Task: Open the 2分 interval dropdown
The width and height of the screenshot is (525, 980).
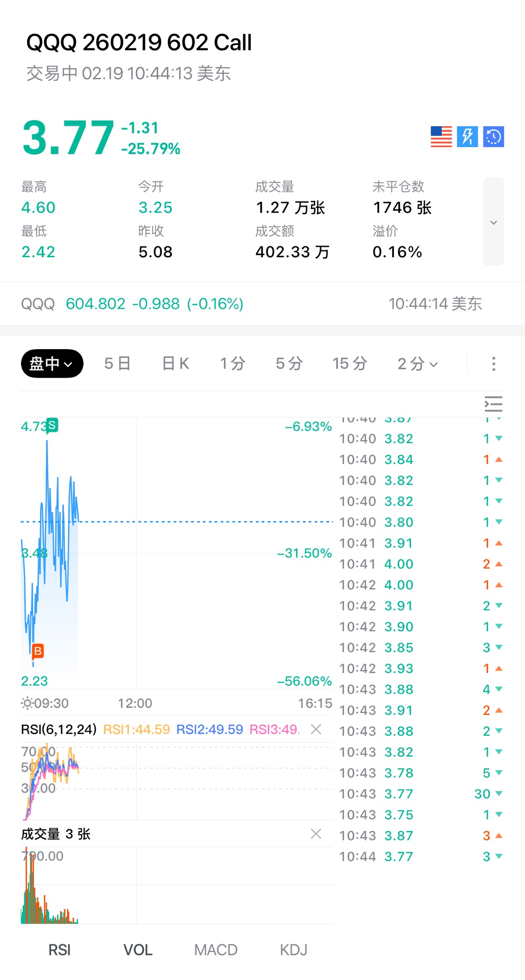Action: (x=418, y=364)
